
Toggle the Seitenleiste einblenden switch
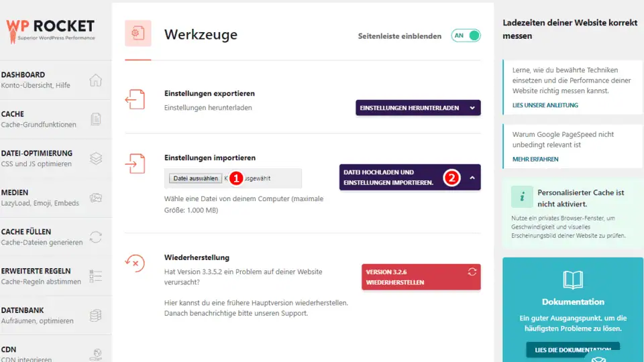(466, 36)
